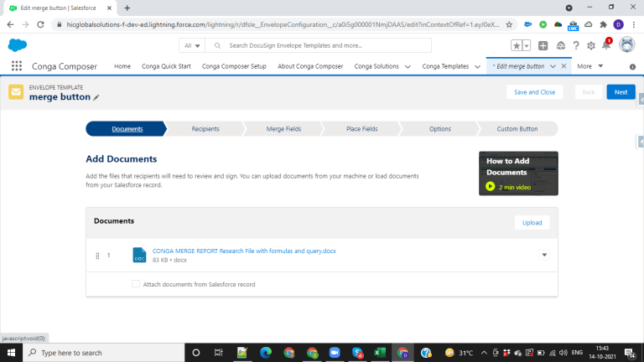
Task: Open Notifications bell icon
Action: [606, 45]
